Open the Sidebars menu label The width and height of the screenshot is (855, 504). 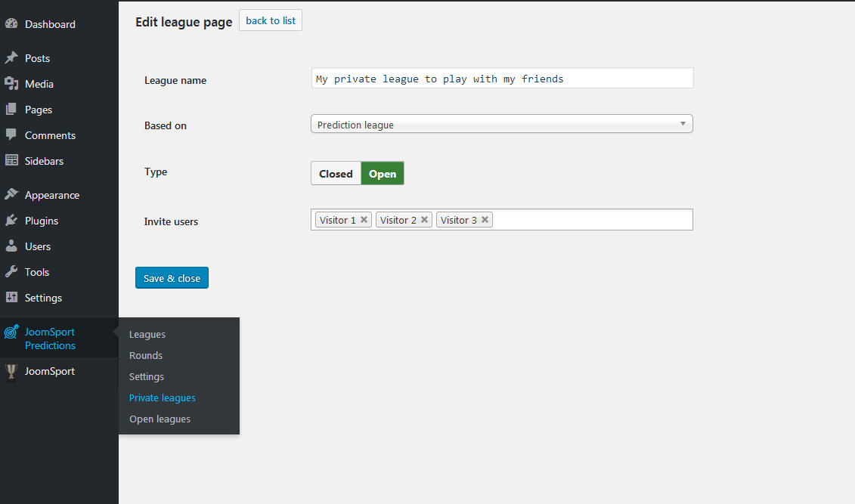pyautogui.click(x=44, y=161)
